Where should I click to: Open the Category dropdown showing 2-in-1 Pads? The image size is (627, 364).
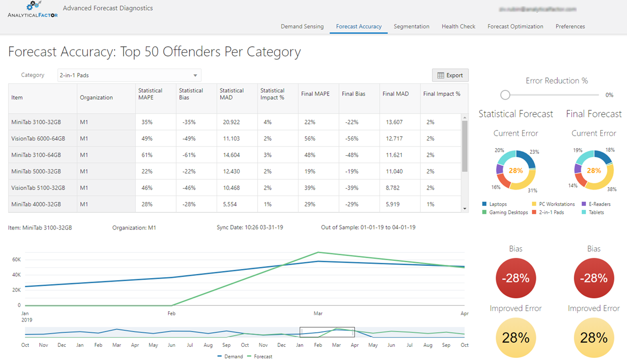pyautogui.click(x=129, y=75)
